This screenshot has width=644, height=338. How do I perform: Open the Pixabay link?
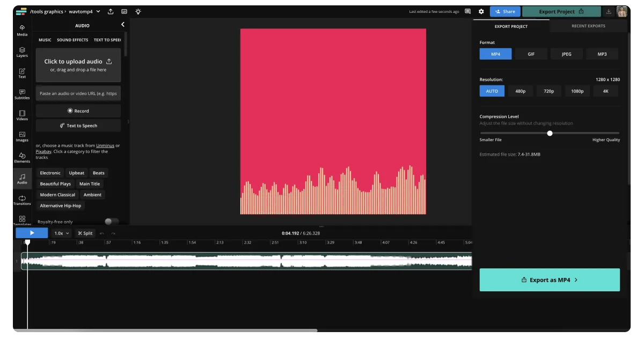point(43,151)
